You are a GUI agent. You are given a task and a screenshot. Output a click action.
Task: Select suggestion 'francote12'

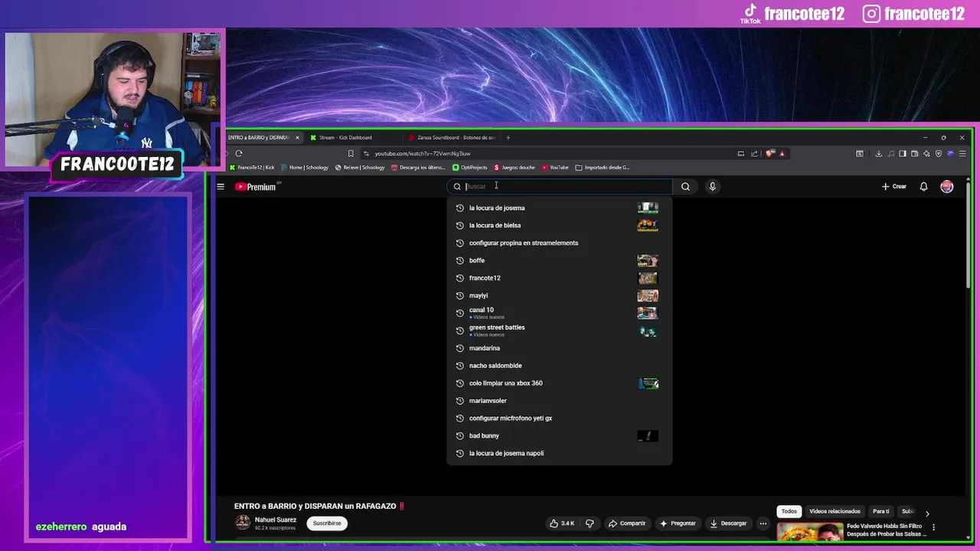pyautogui.click(x=560, y=279)
